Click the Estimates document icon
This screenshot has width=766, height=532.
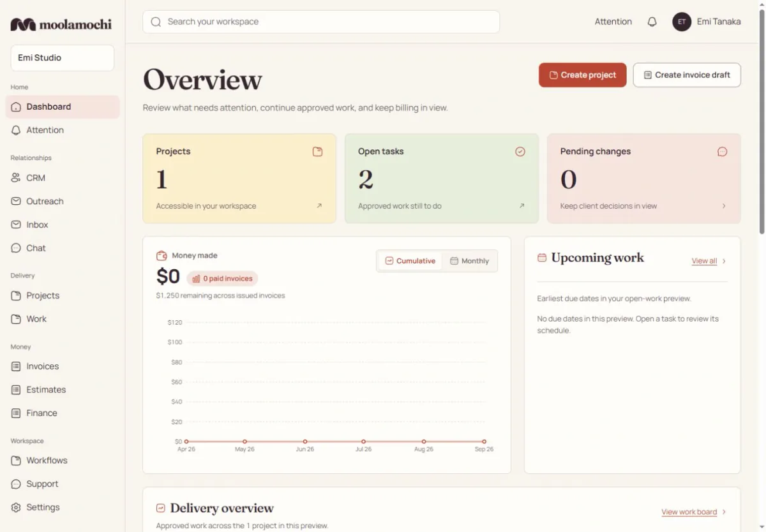tap(16, 390)
